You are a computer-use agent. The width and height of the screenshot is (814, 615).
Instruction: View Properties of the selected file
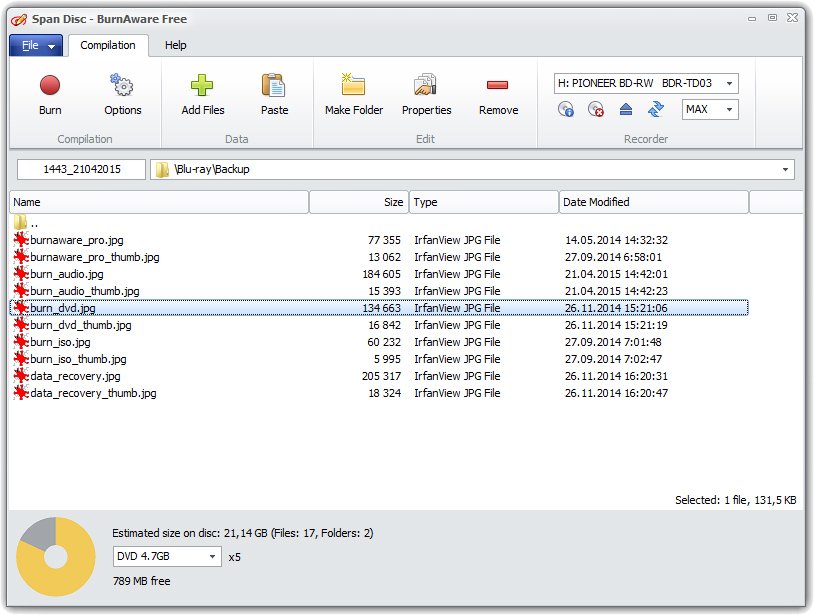(426, 95)
